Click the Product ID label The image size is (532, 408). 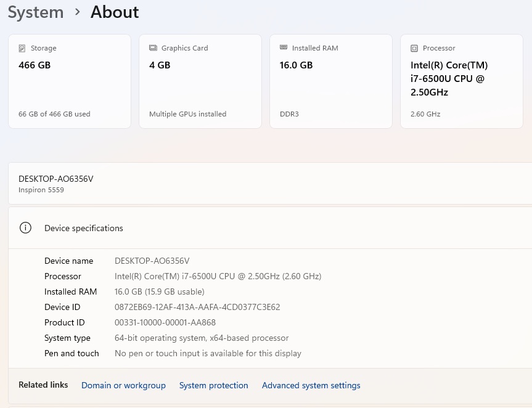point(65,322)
